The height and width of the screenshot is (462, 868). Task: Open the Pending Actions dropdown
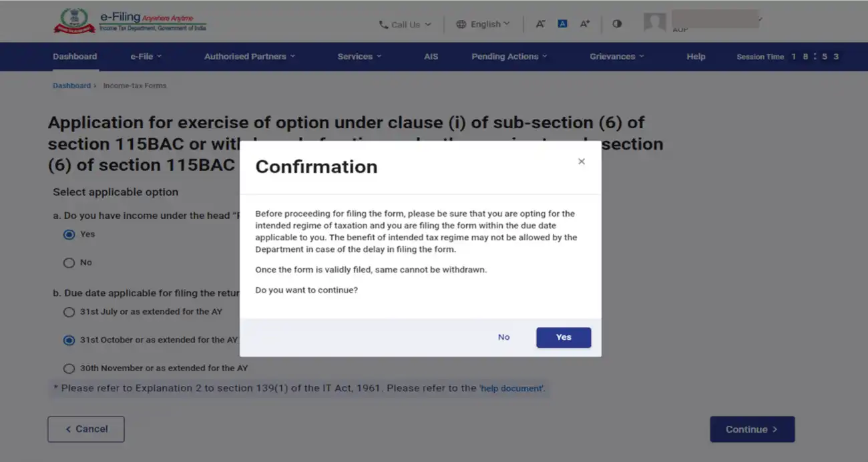point(509,57)
